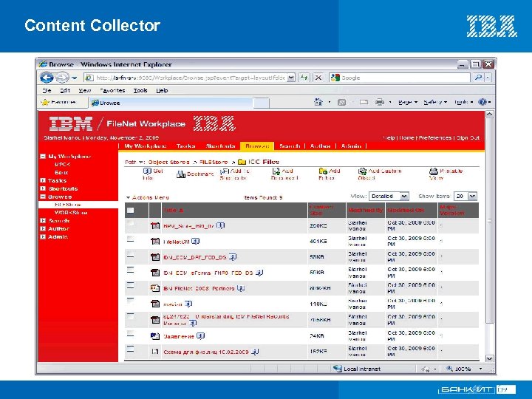The height and width of the screenshot is (399, 532).
Task: Click the Add Document icon
Action: pyautogui.click(x=276, y=171)
